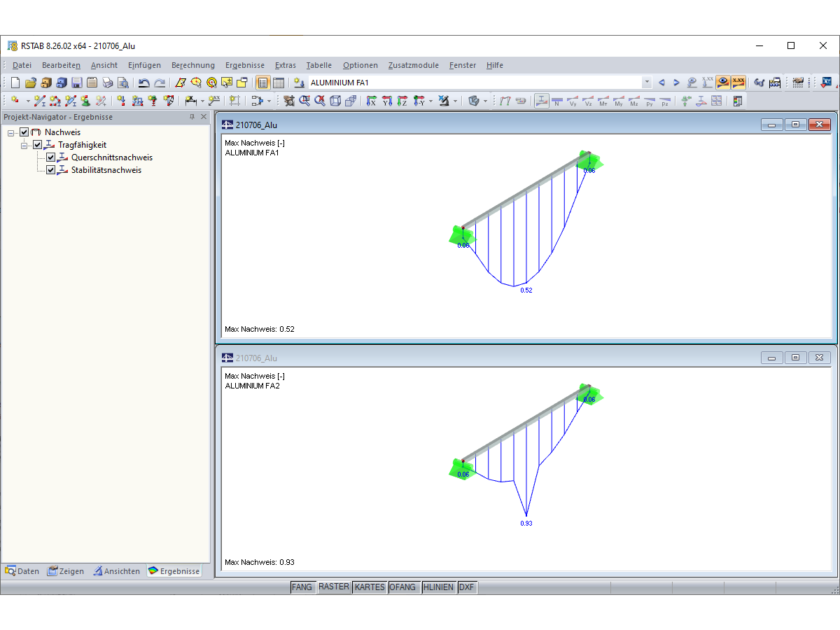Toggle KARTES status bar button
This screenshot has width=840, height=630.
pyautogui.click(x=370, y=587)
